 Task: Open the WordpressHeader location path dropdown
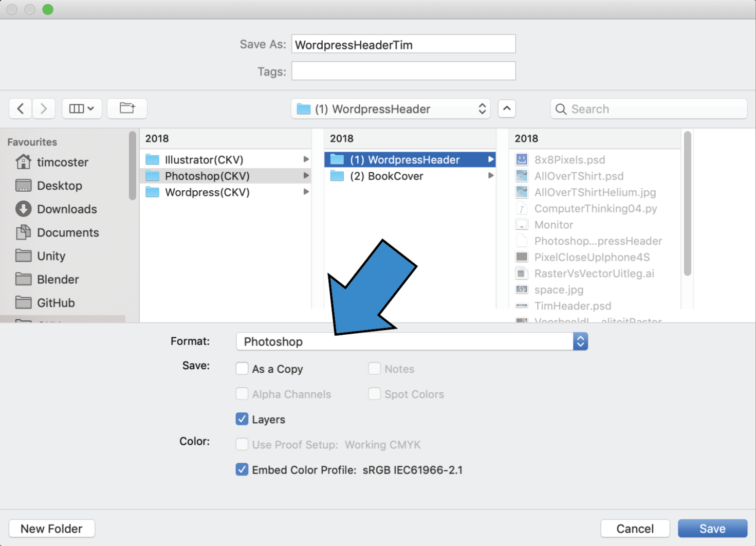[391, 109]
